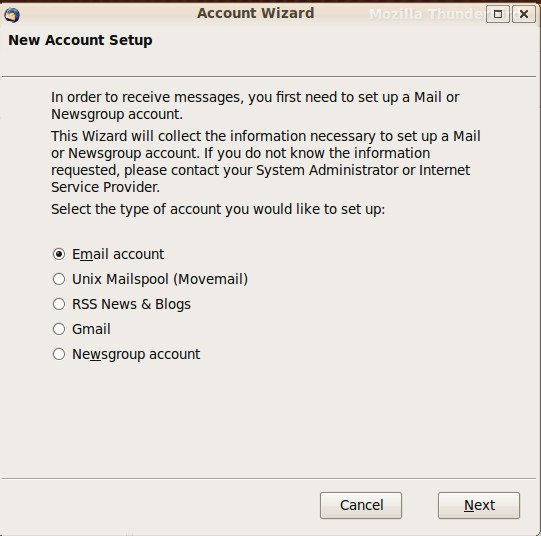The image size is (541, 536).
Task: Choose the Newsgroup account radio button
Action: pyautogui.click(x=59, y=354)
